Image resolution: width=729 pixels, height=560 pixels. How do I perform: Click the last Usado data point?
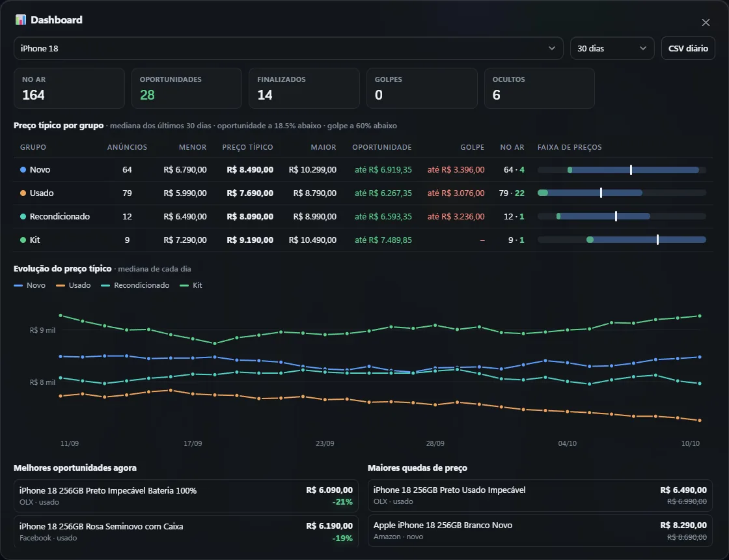pos(700,421)
